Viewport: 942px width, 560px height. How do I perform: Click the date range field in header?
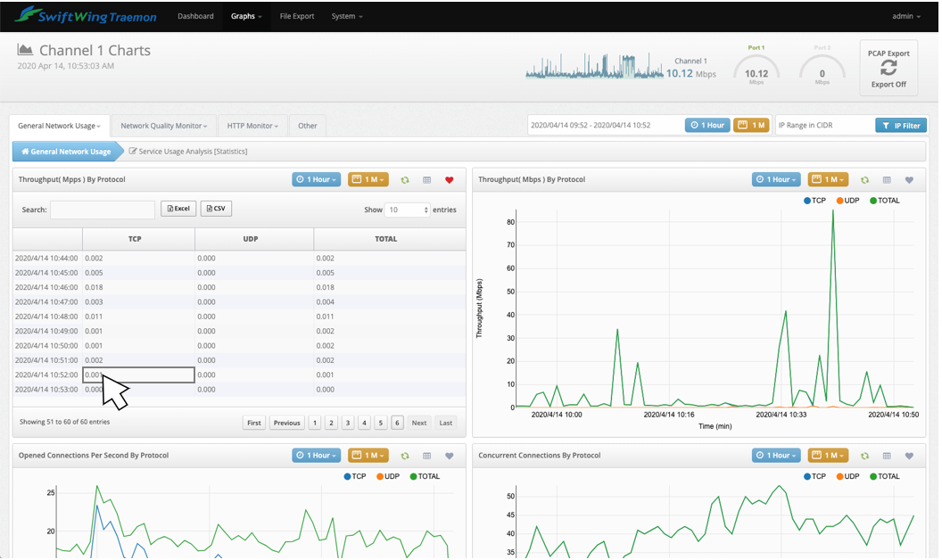point(606,126)
